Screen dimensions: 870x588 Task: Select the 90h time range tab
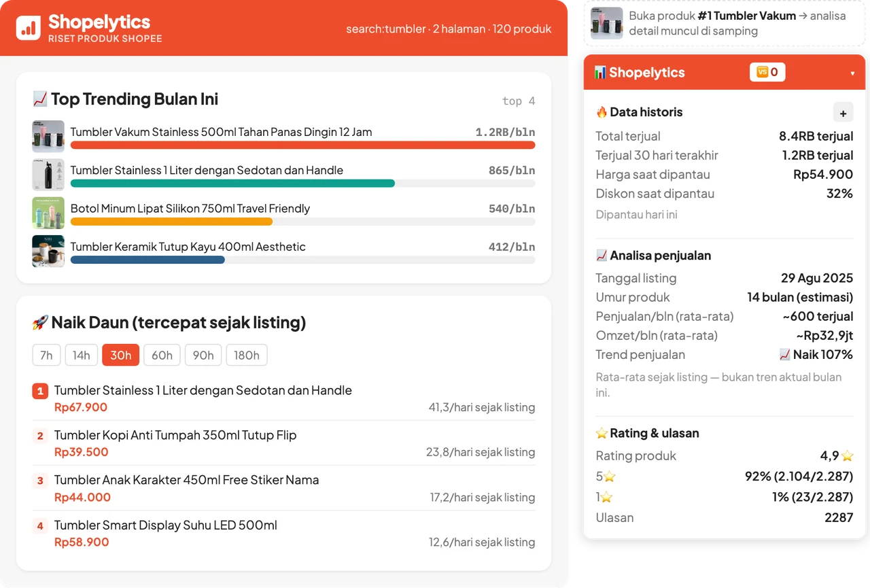click(x=203, y=355)
